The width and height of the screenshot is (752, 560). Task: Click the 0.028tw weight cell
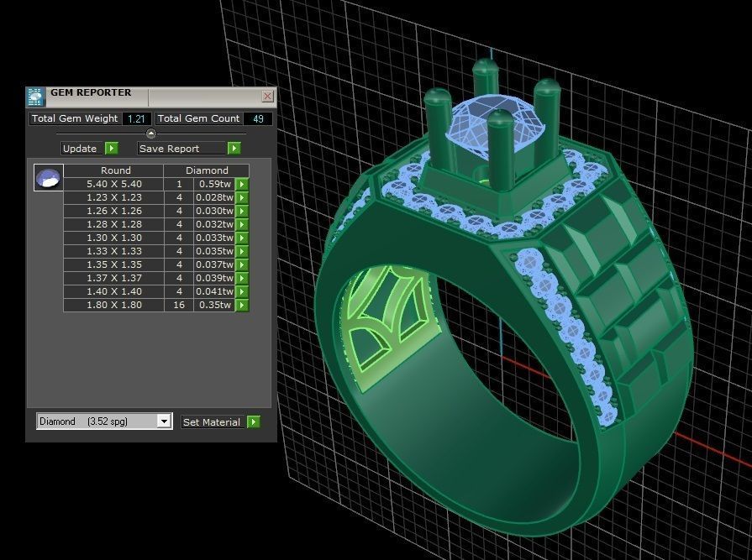214,197
